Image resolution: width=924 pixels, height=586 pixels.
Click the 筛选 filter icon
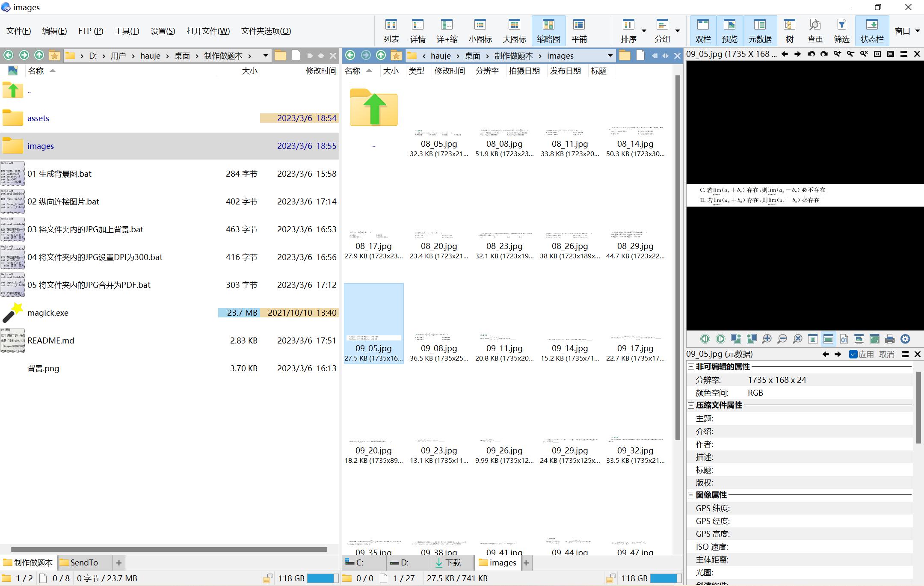[841, 31]
